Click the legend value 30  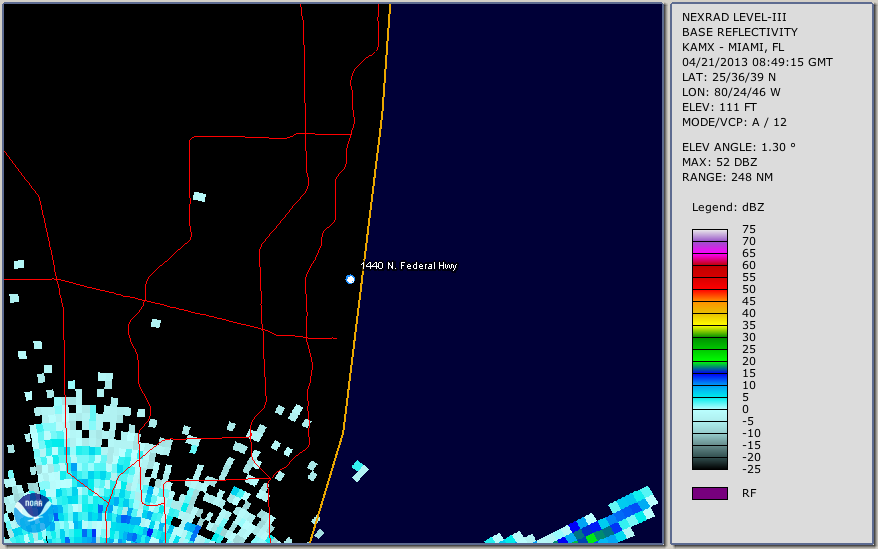(749, 337)
